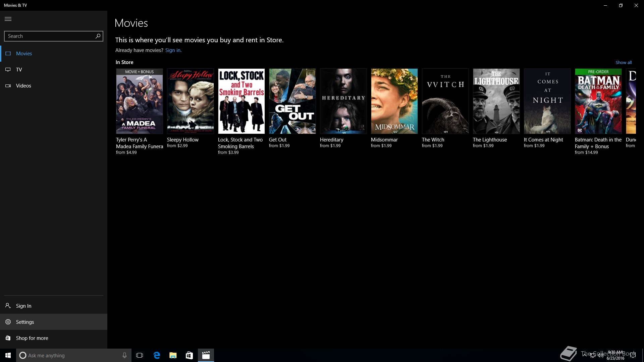Click It Comes at Night title text
This screenshot has height=362, width=644.
click(543, 139)
